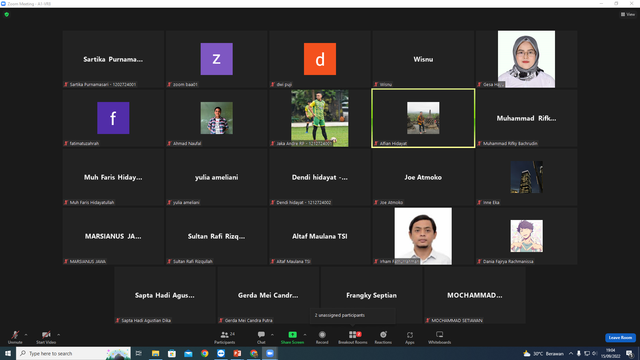Click Dania Fajrya's anime avatar
Screen dimensions: 640x360
(527, 236)
